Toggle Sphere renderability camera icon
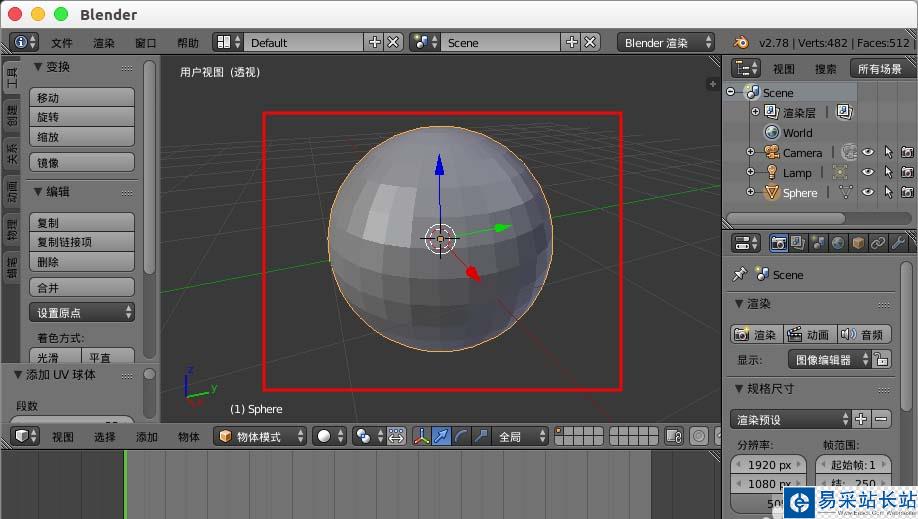Image resolution: width=918 pixels, height=519 pixels. pyautogui.click(x=907, y=192)
